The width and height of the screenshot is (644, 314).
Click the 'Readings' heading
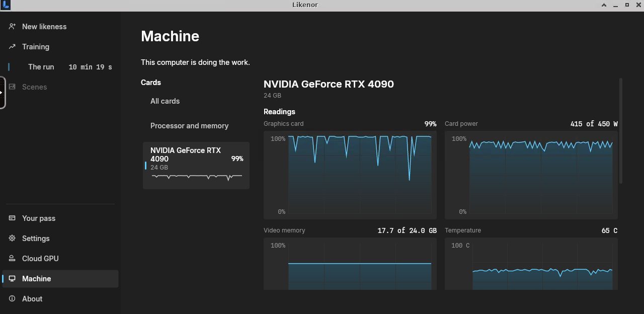pyautogui.click(x=279, y=112)
